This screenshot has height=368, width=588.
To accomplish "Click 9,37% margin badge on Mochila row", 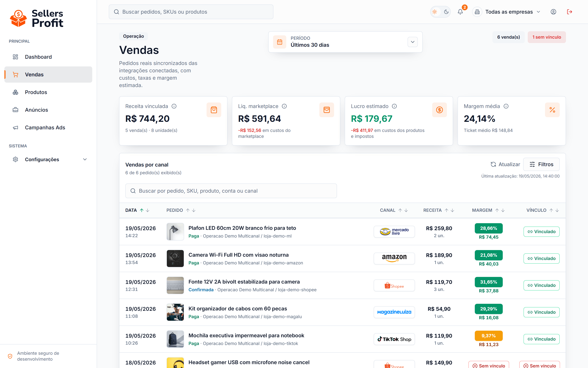I will coord(489,336).
